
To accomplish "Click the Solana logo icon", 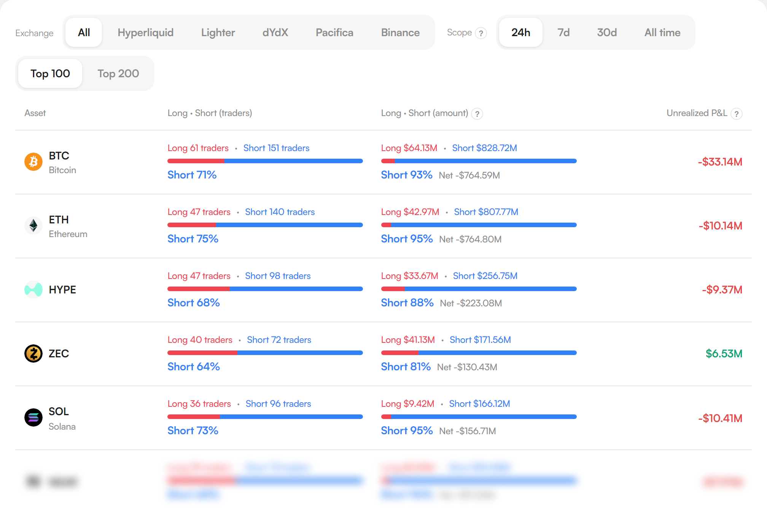I will click(33, 417).
